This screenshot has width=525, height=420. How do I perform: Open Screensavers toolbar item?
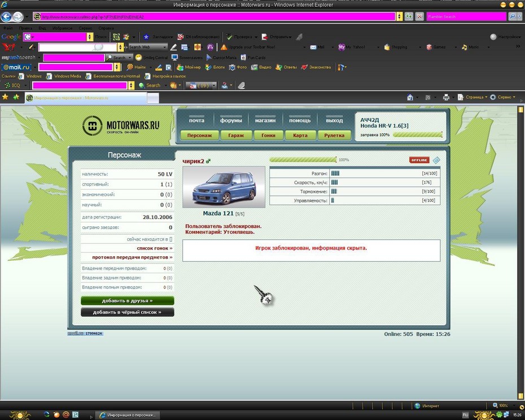click(x=187, y=58)
